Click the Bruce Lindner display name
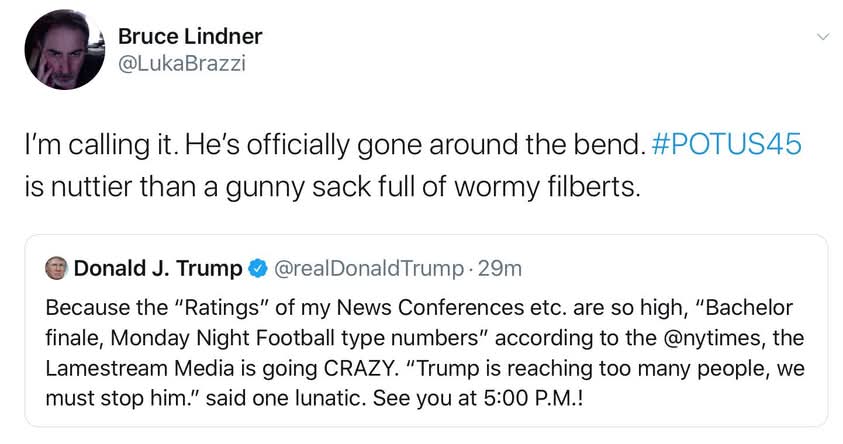Screen dimensions: 843x444 coord(190,37)
